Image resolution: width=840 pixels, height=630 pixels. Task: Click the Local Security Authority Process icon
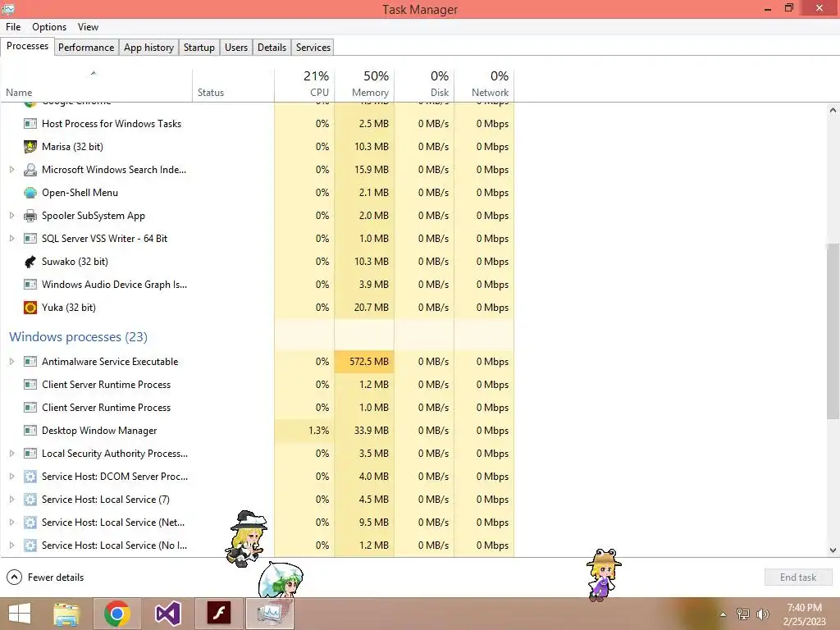pyautogui.click(x=30, y=453)
